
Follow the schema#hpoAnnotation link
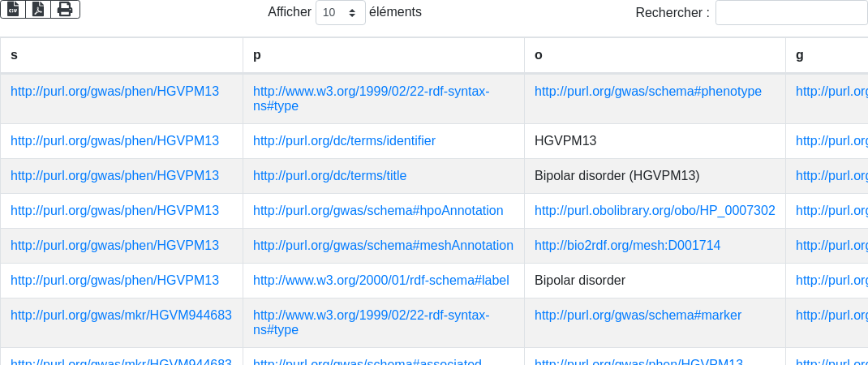(x=378, y=210)
